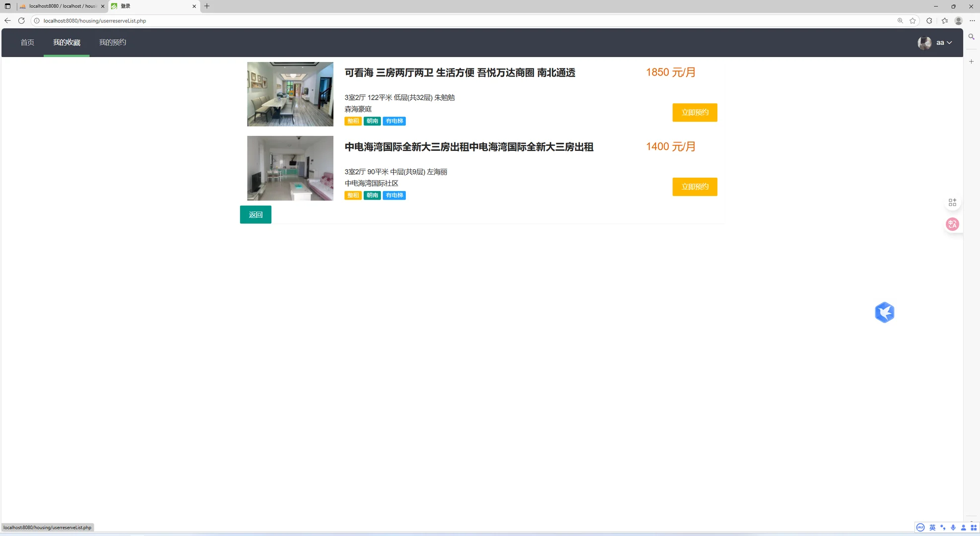Click the microphone icon on input method bar

click(953, 528)
